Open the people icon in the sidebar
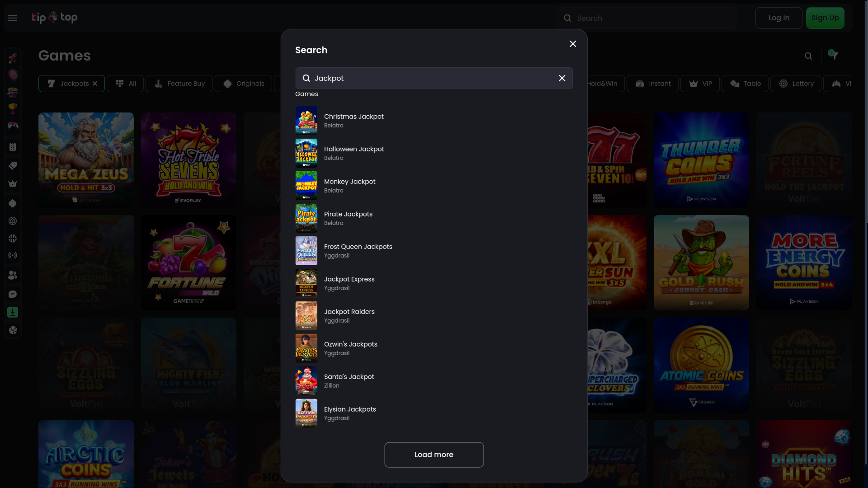Viewport: 868px width, 488px height. pos(13,275)
